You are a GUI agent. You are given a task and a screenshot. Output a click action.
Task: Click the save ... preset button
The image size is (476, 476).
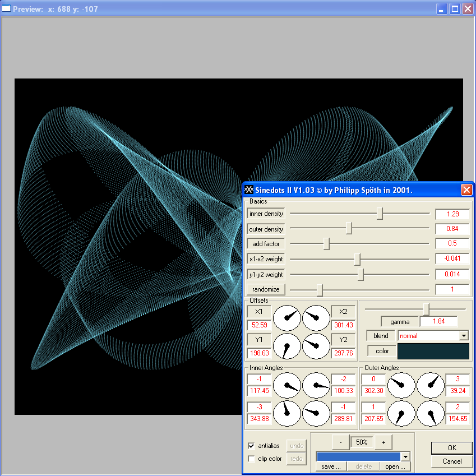(331, 466)
